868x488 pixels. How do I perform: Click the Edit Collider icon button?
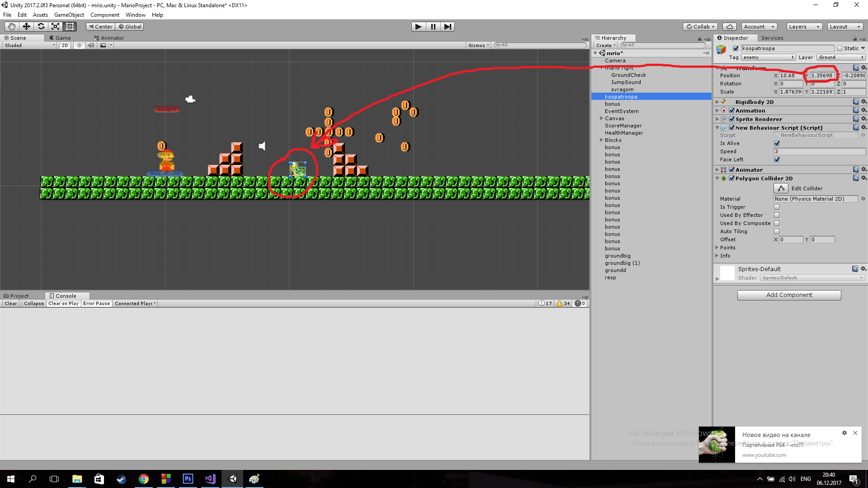(x=781, y=188)
